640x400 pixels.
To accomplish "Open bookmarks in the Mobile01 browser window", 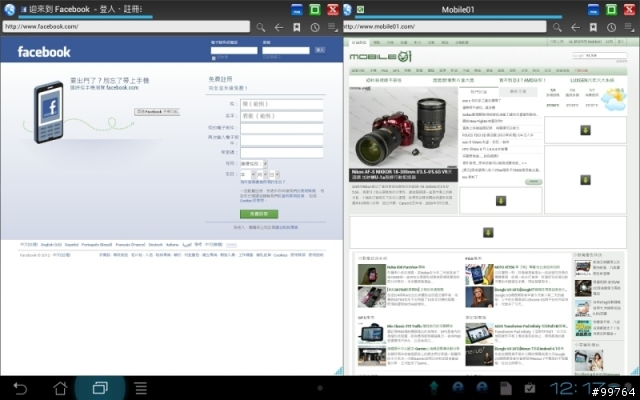I will [593, 27].
